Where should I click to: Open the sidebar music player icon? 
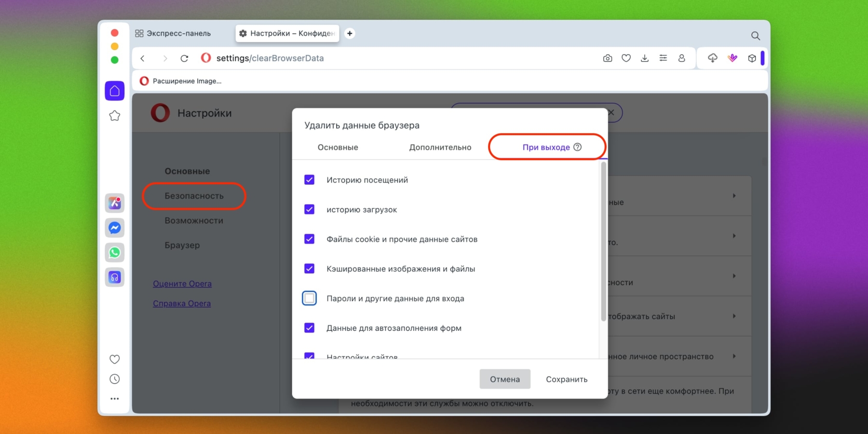pos(115,277)
